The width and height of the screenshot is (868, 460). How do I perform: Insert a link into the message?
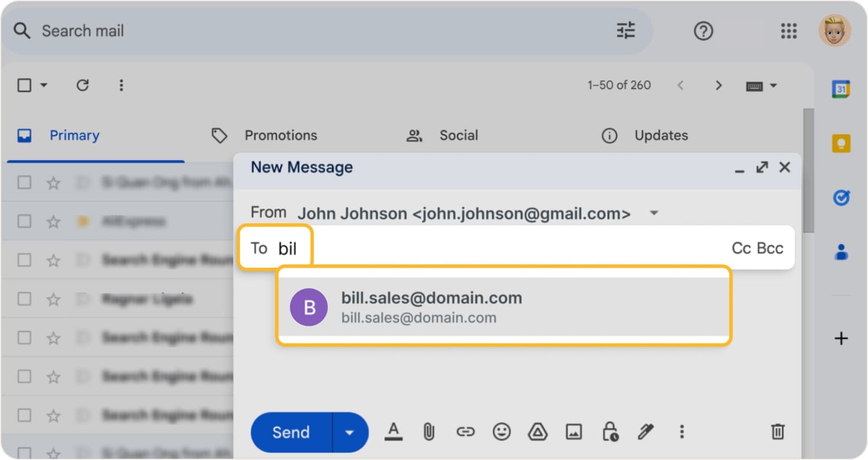pos(466,432)
